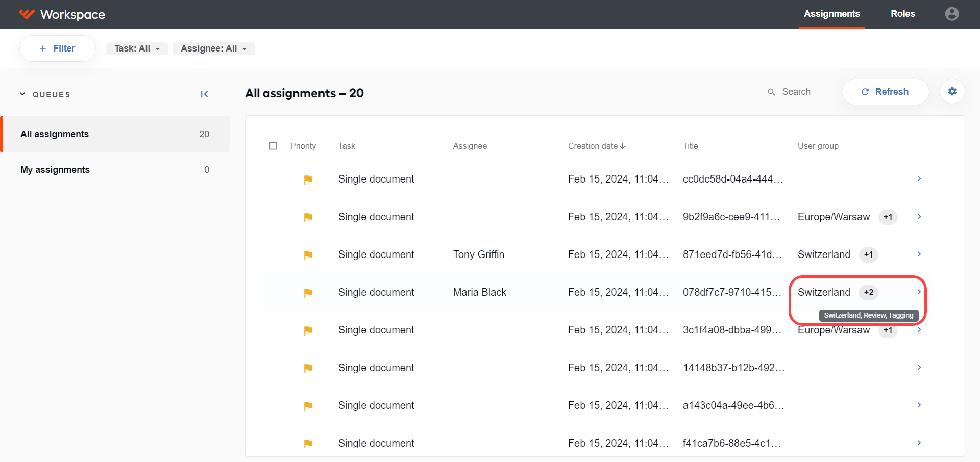Click the Title column header
980x462 pixels.
(691, 146)
